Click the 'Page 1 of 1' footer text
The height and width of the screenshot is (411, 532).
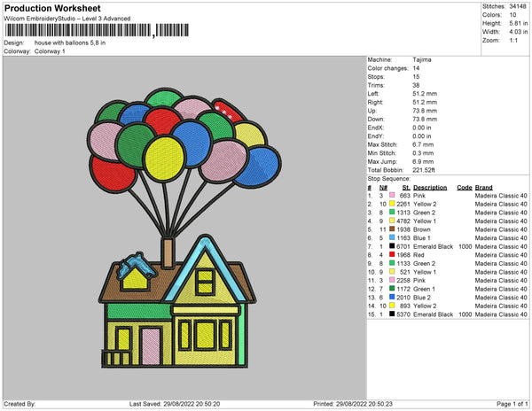coord(512,404)
